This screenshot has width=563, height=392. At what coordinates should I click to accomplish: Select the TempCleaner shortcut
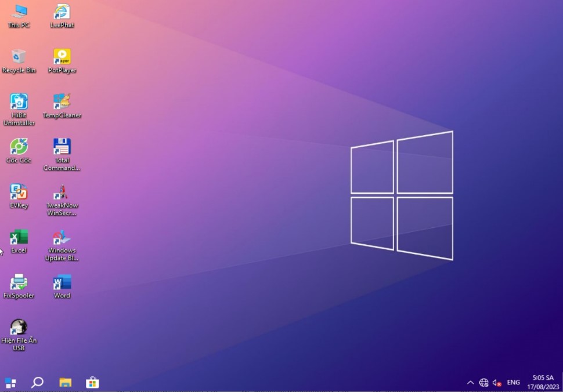62,106
